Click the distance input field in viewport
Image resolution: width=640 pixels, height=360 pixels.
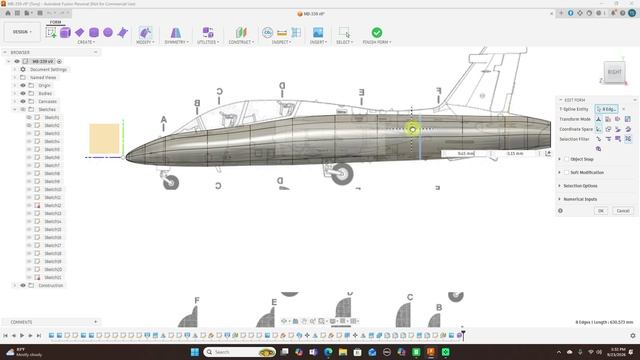pos(466,153)
